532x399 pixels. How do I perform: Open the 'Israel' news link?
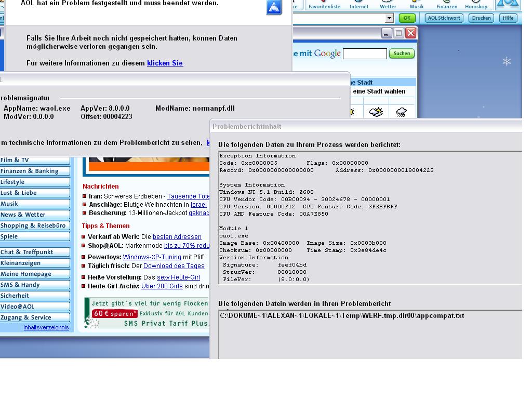coord(198,205)
